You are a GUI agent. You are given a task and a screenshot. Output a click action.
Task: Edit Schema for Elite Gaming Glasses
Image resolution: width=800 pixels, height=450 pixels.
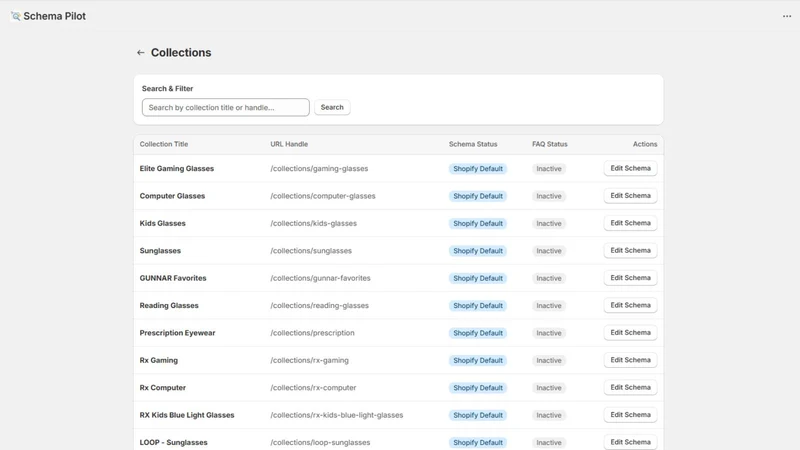pyautogui.click(x=630, y=168)
